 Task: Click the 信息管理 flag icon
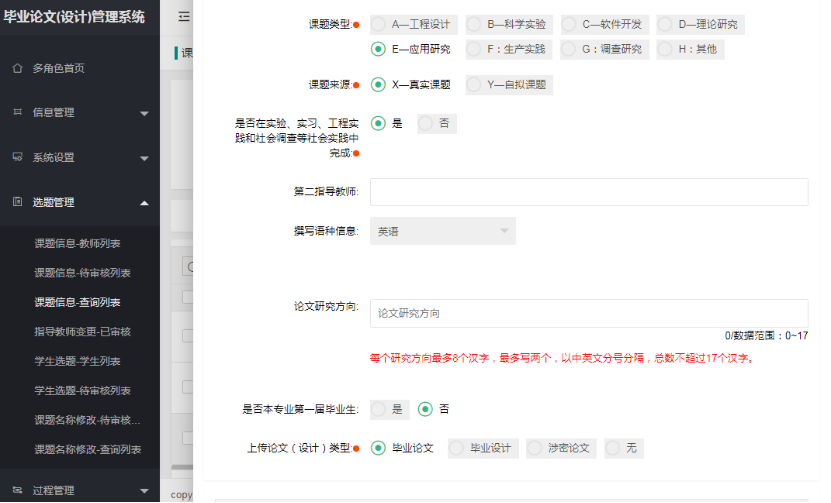(17, 113)
